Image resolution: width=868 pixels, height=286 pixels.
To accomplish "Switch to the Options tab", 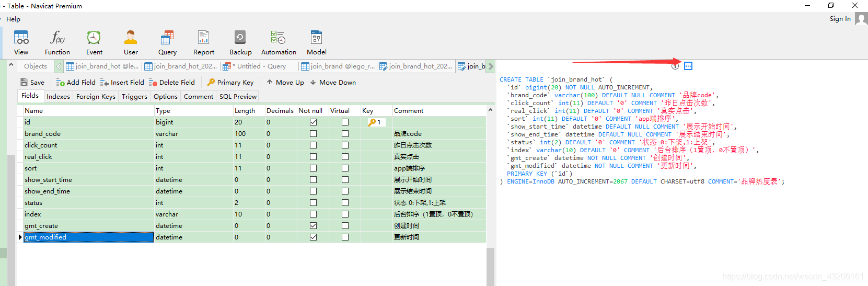I will point(166,97).
